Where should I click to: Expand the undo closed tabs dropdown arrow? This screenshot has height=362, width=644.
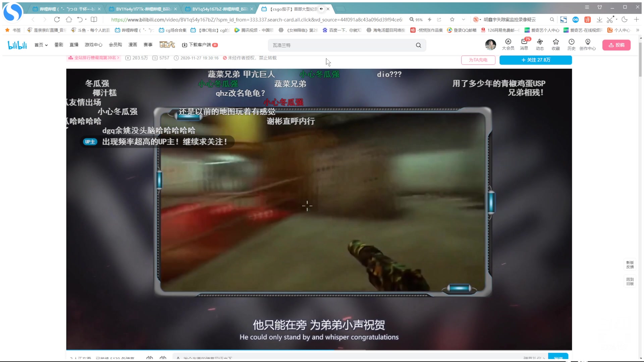tap(86, 19)
